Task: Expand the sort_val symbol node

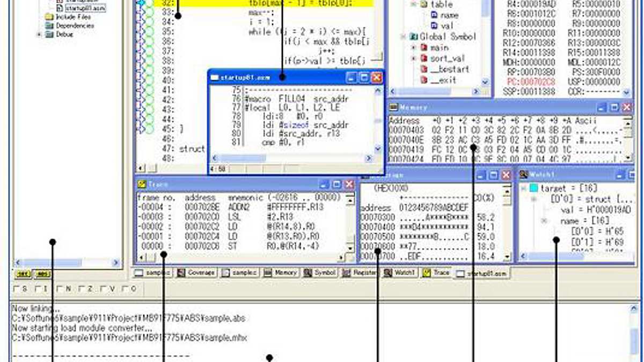Action: [414, 58]
